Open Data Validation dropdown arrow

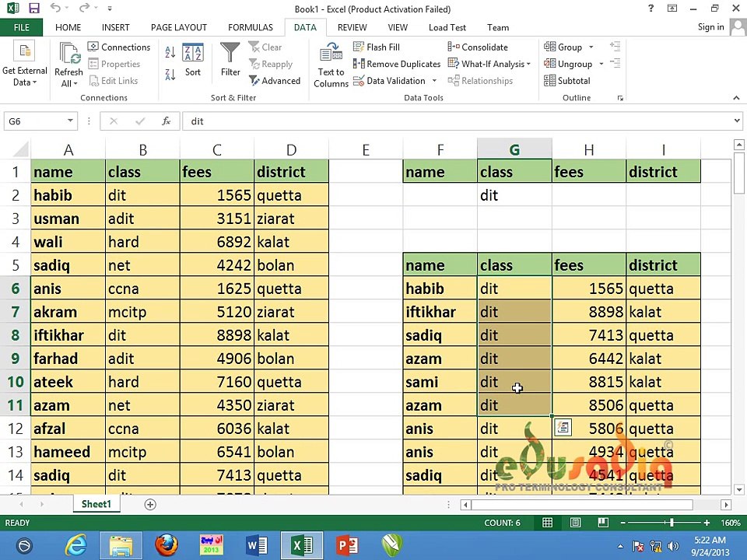(434, 80)
